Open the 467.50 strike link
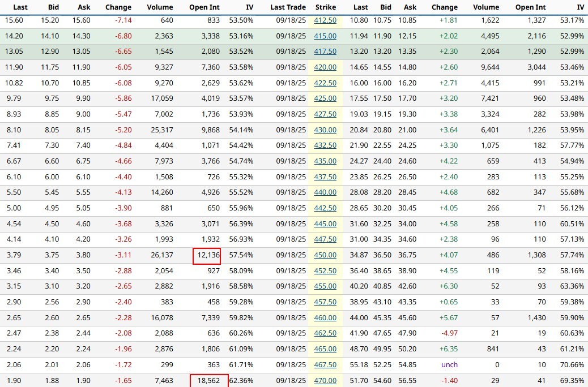 click(x=325, y=365)
